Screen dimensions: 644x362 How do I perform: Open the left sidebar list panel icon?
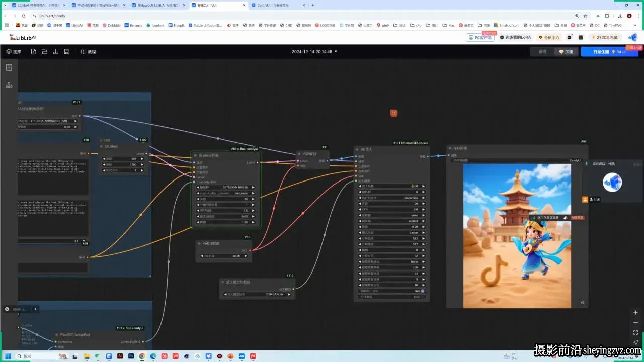pos(9,67)
